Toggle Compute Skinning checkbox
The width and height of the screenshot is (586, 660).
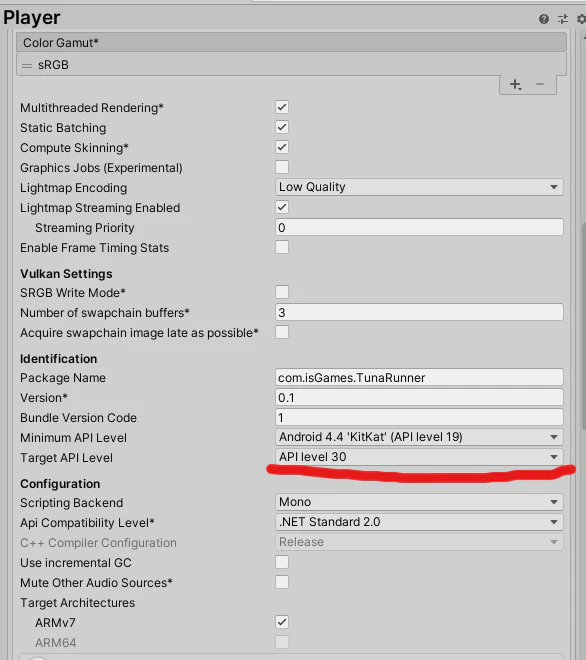(282, 147)
